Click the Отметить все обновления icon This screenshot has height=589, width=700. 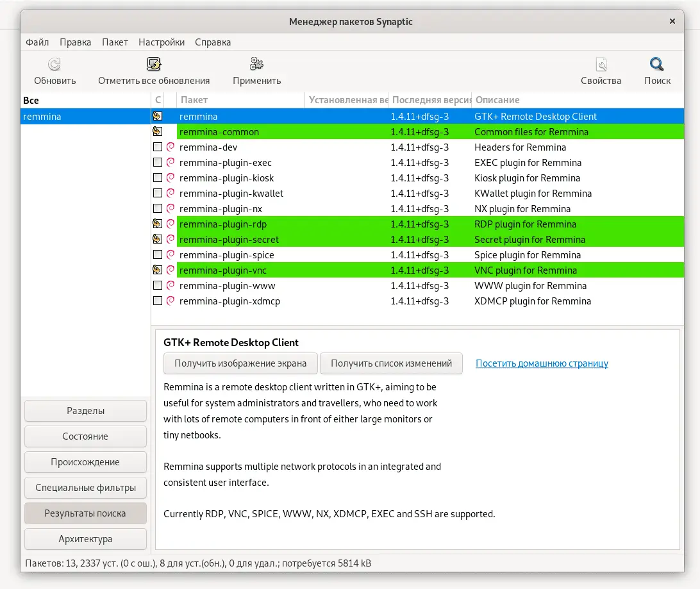point(154,64)
